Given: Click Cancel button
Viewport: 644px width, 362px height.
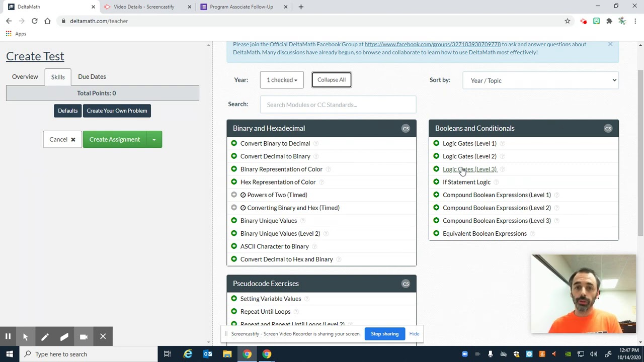Looking at the screenshot, I should pos(62,139).
